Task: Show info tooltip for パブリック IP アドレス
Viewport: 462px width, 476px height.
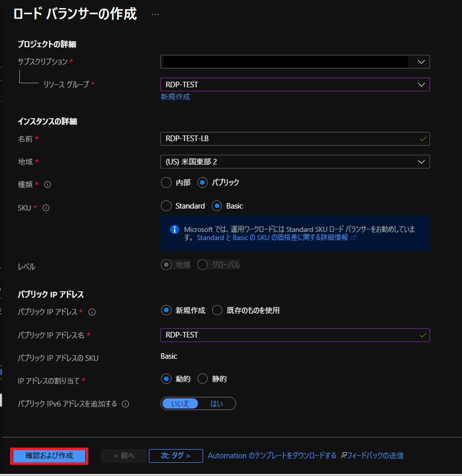Action: click(x=92, y=312)
